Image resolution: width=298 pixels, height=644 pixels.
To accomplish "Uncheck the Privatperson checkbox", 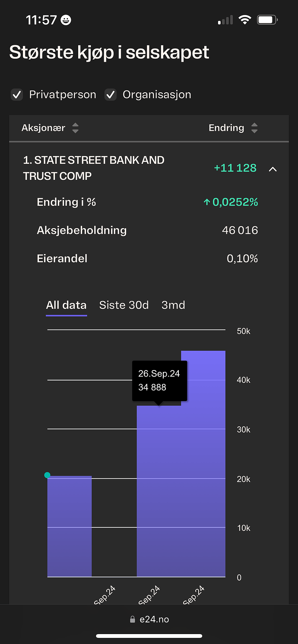I will pyautogui.click(x=17, y=95).
